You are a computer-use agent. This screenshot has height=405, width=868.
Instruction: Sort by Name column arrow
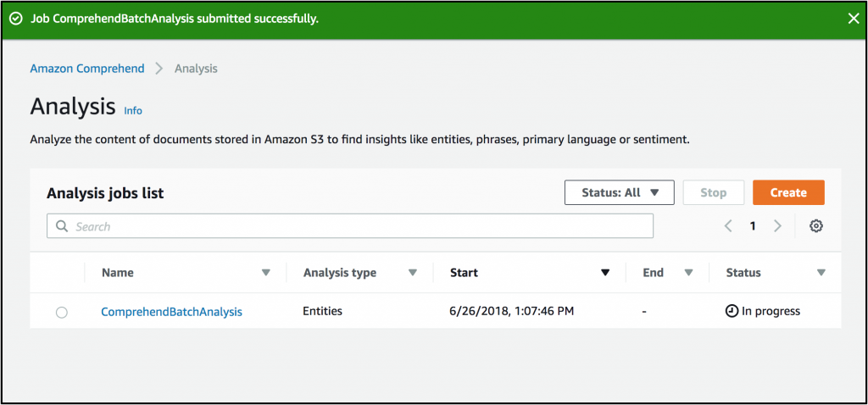click(266, 273)
